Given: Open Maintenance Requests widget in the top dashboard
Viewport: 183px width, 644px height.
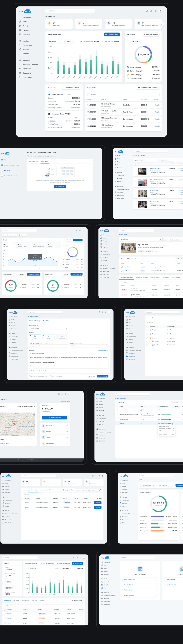Looking at the screenshot, I should (x=89, y=24).
